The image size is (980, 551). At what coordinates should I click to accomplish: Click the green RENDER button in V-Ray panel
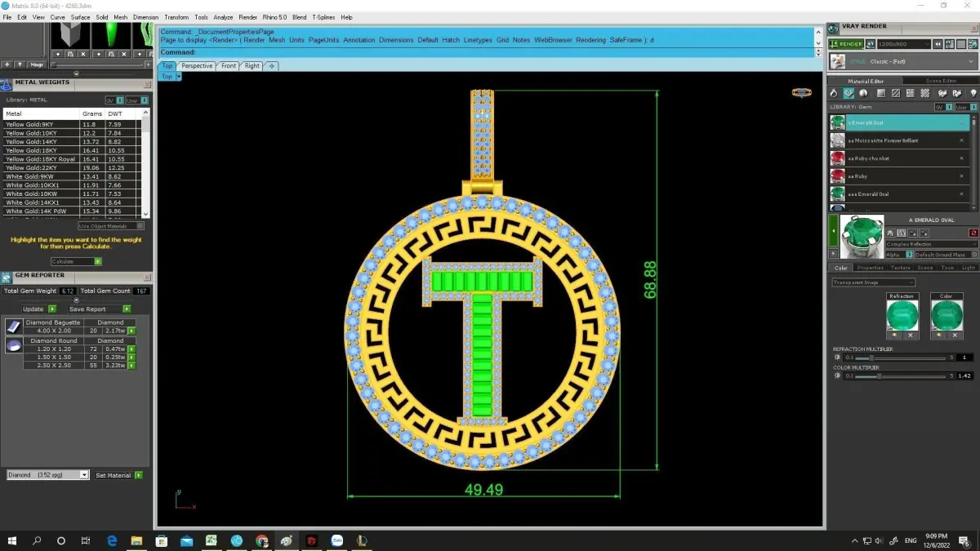(845, 44)
